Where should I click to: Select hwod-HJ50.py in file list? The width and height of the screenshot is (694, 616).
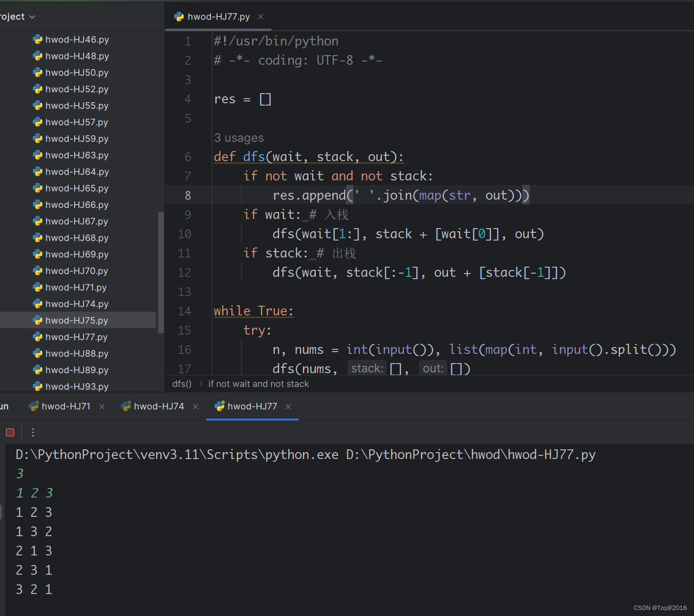pos(77,73)
